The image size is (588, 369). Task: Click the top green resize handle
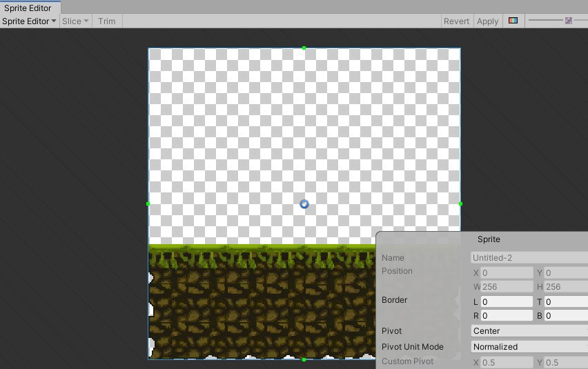304,48
